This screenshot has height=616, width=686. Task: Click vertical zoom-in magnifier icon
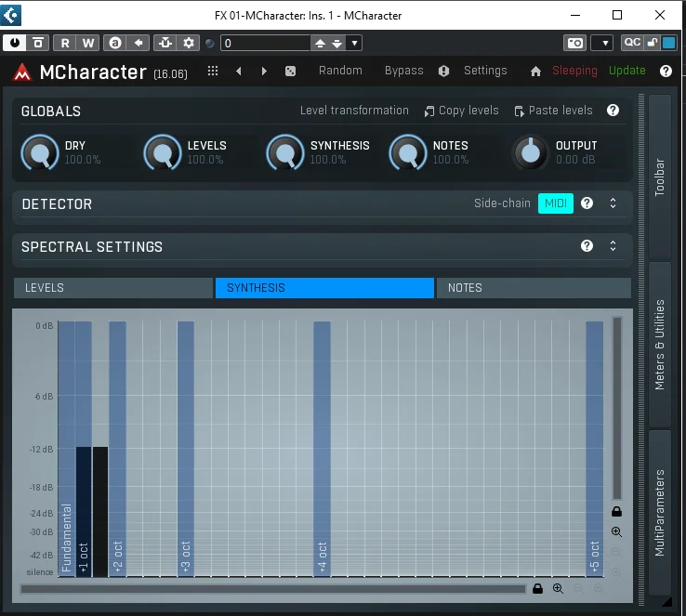pyautogui.click(x=617, y=532)
